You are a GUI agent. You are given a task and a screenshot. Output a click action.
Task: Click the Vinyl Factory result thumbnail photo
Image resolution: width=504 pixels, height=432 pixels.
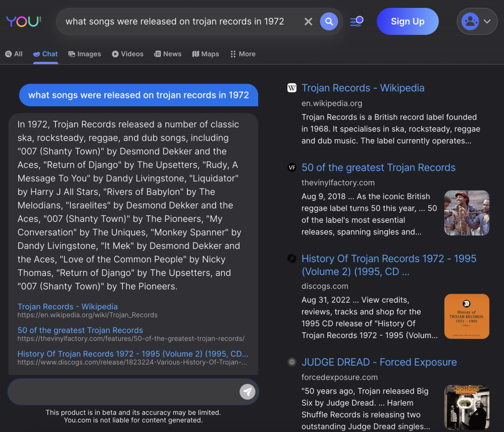click(467, 213)
